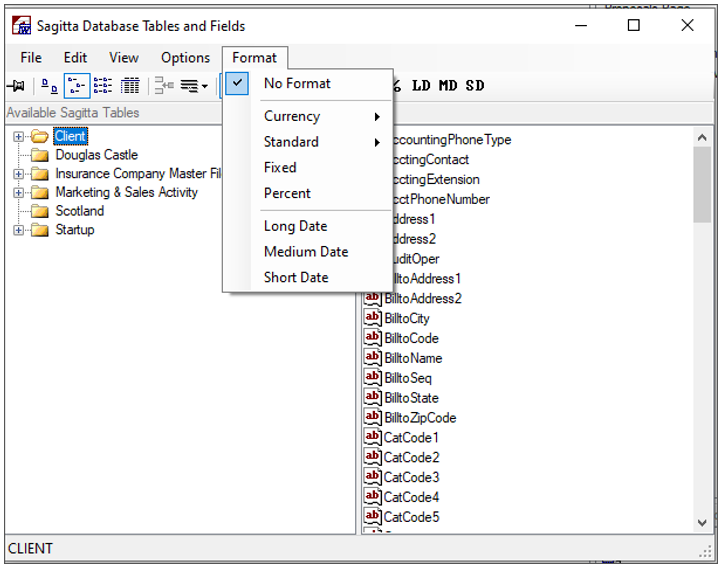Viewport: 722px width, 568px height.
Task: Select the AcctingContact field
Action: 431,160
